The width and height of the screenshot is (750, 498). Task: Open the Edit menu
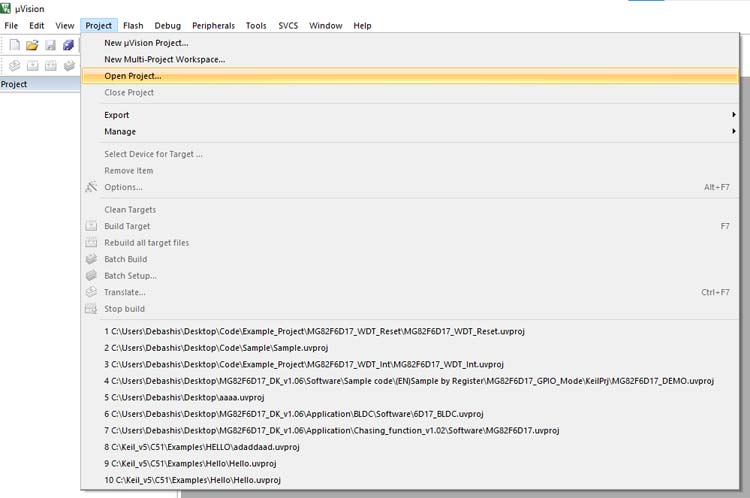pyautogui.click(x=36, y=26)
